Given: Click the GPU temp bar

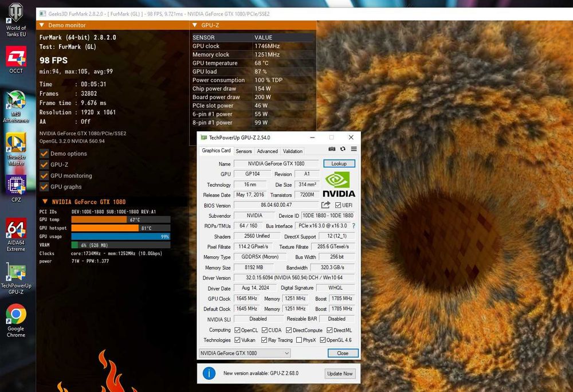Looking at the screenshot, I should pos(120,219).
